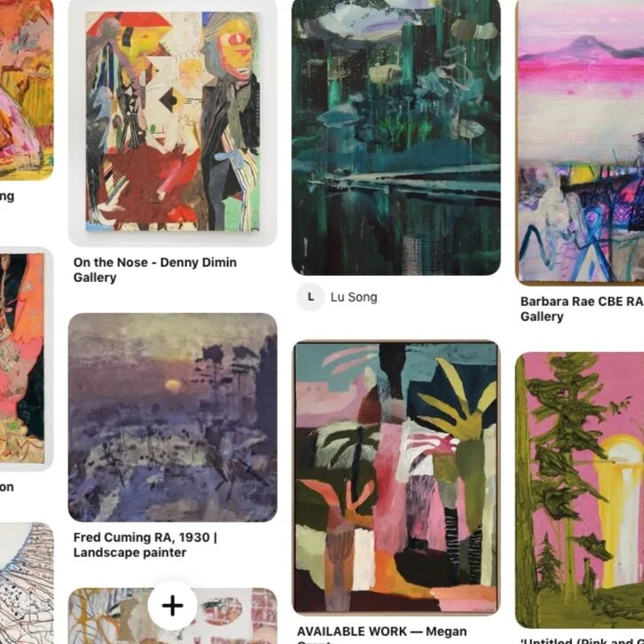Viewport: 644px width, 644px height.
Task: Open the Barbara Rae CBE RA Gallery title
Action: [x=582, y=309]
